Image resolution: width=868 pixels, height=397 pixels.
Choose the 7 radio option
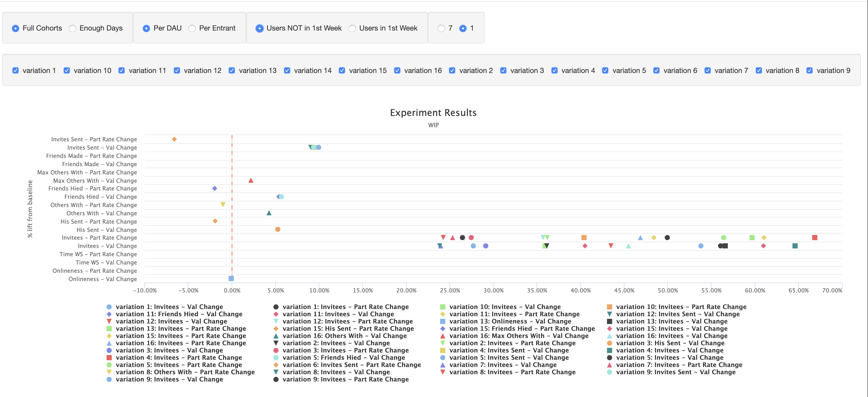coord(441,28)
